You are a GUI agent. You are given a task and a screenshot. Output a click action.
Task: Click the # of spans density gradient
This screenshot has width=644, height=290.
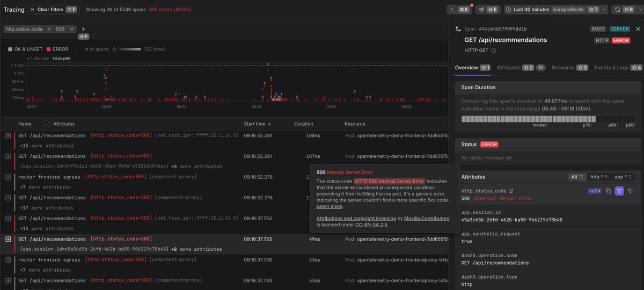tap(130, 49)
